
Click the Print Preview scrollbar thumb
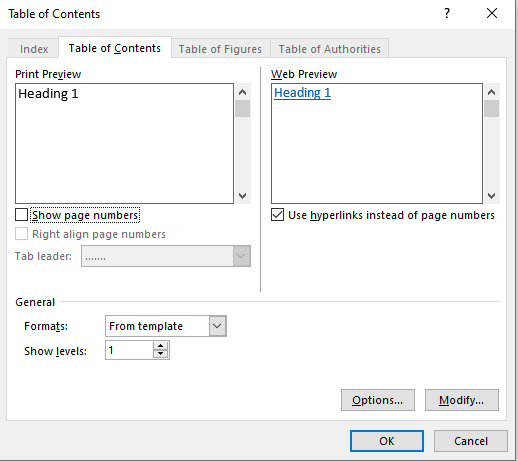[242, 108]
